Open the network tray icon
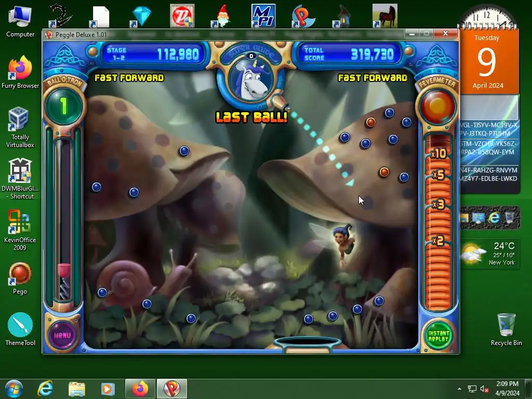Viewport: 532px width, 399px height. pos(472,389)
